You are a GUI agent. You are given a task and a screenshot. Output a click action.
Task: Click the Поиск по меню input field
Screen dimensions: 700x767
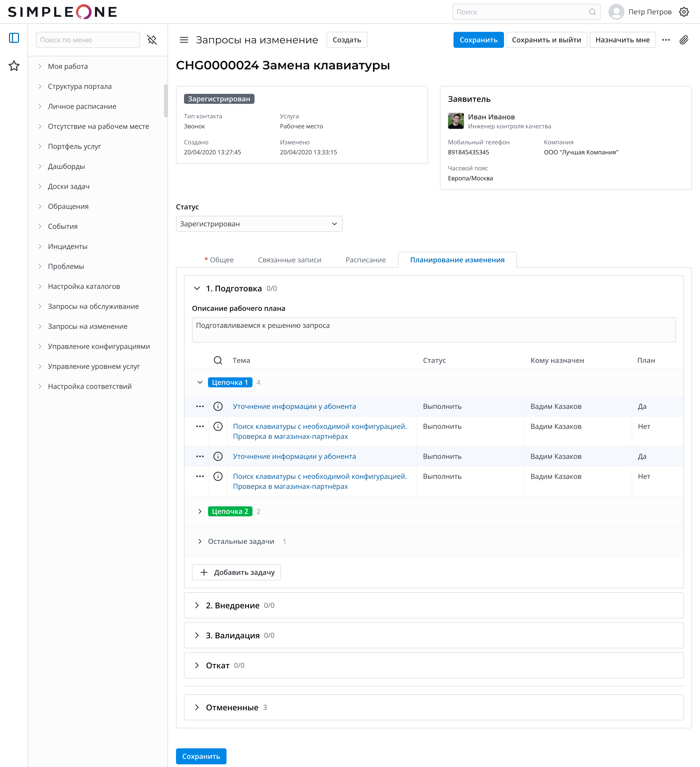[x=88, y=40]
